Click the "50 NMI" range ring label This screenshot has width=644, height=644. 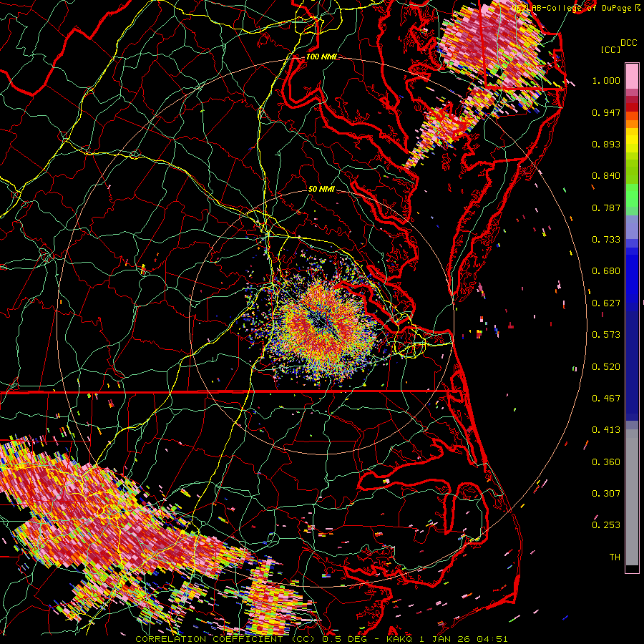point(321,189)
